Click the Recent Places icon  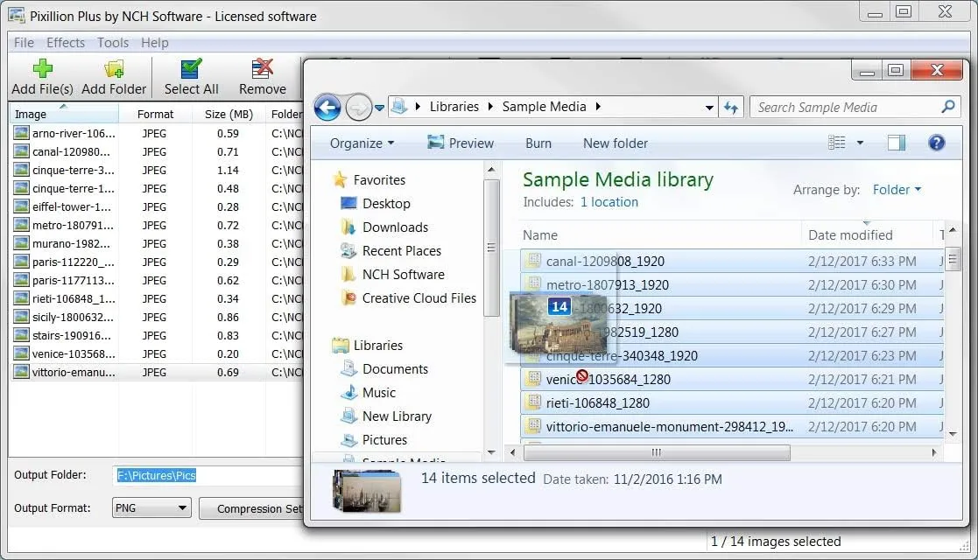coord(348,251)
